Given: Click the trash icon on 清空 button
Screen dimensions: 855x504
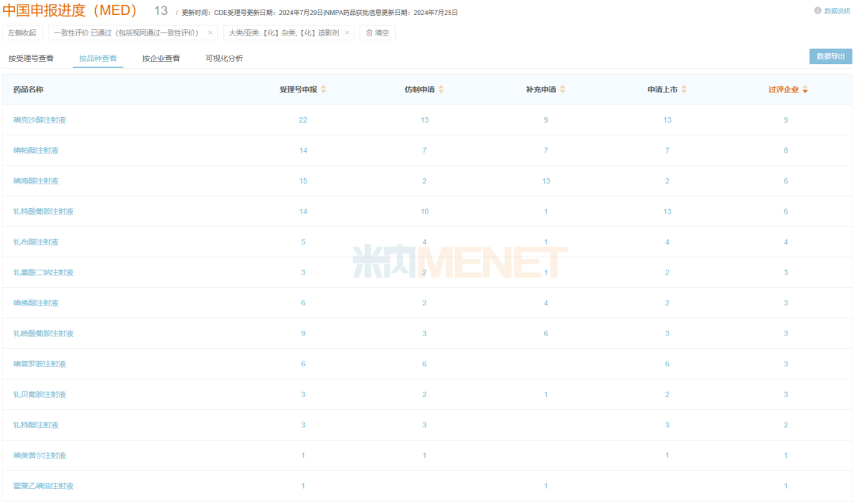Looking at the screenshot, I should 369,33.
